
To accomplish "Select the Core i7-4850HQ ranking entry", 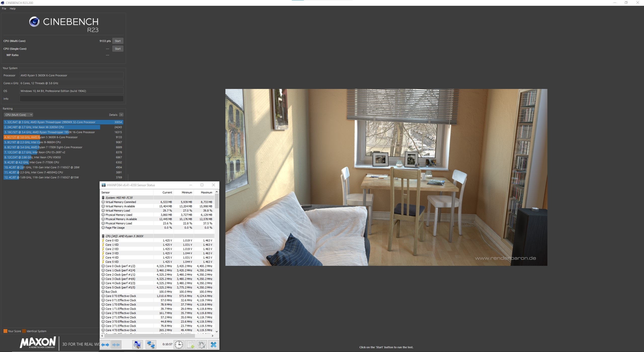I will click(x=63, y=172).
